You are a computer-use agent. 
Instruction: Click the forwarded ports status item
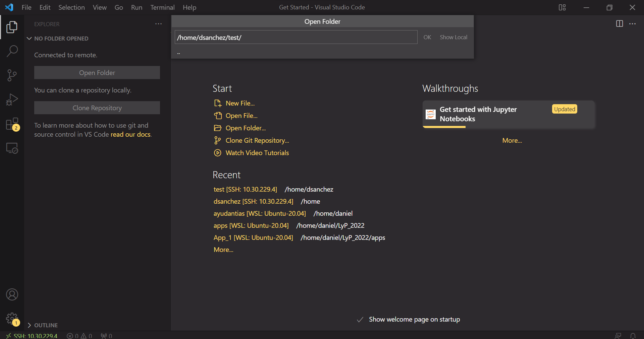[106, 336]
